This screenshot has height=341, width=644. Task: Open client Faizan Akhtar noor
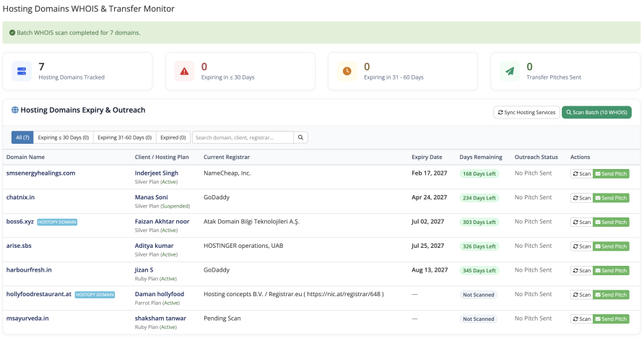tap(162, 222)
